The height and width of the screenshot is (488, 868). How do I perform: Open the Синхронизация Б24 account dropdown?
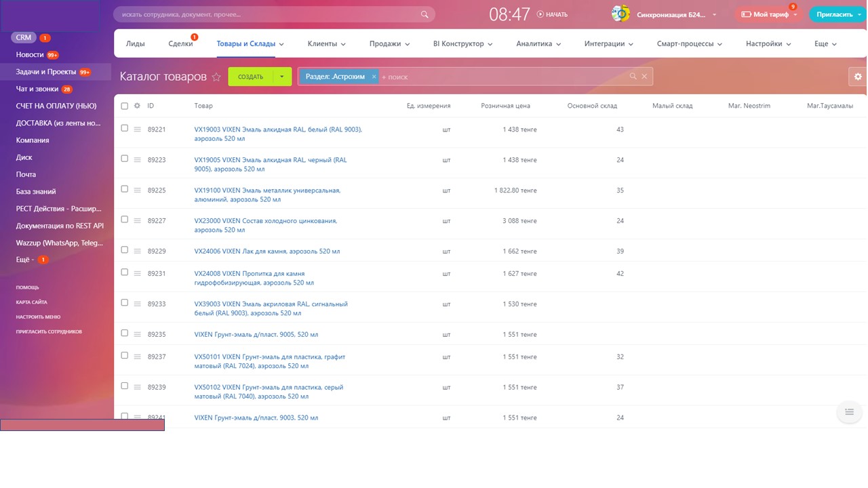675,14
